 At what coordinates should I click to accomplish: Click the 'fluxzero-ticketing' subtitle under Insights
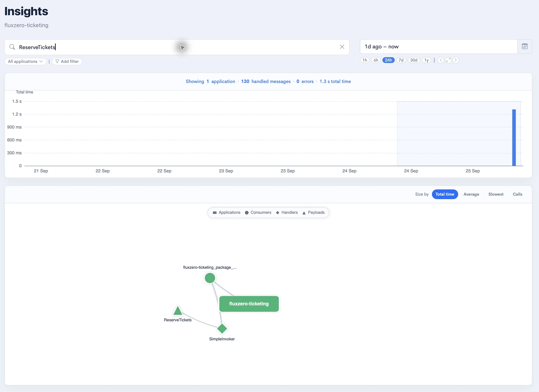[26, 25]
